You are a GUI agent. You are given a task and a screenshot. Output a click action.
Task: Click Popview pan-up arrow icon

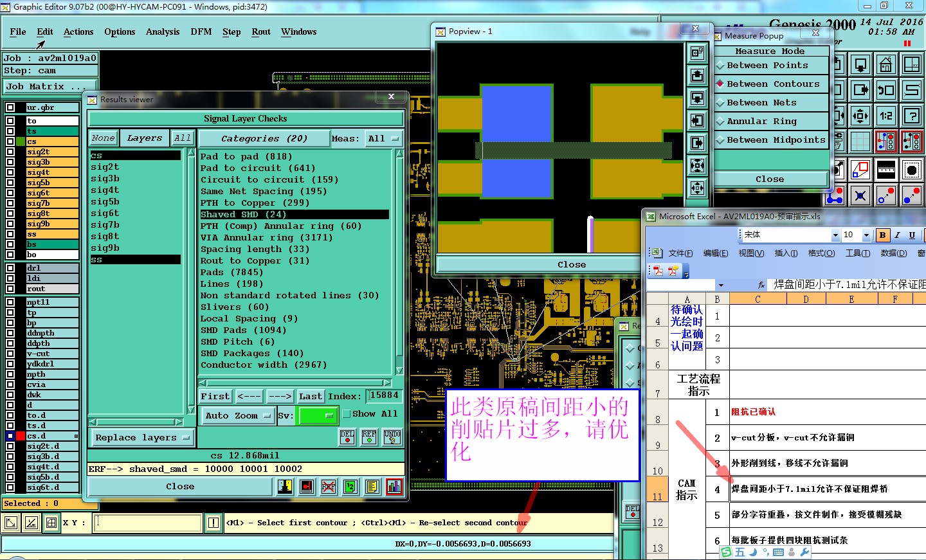tap(698, 76)
